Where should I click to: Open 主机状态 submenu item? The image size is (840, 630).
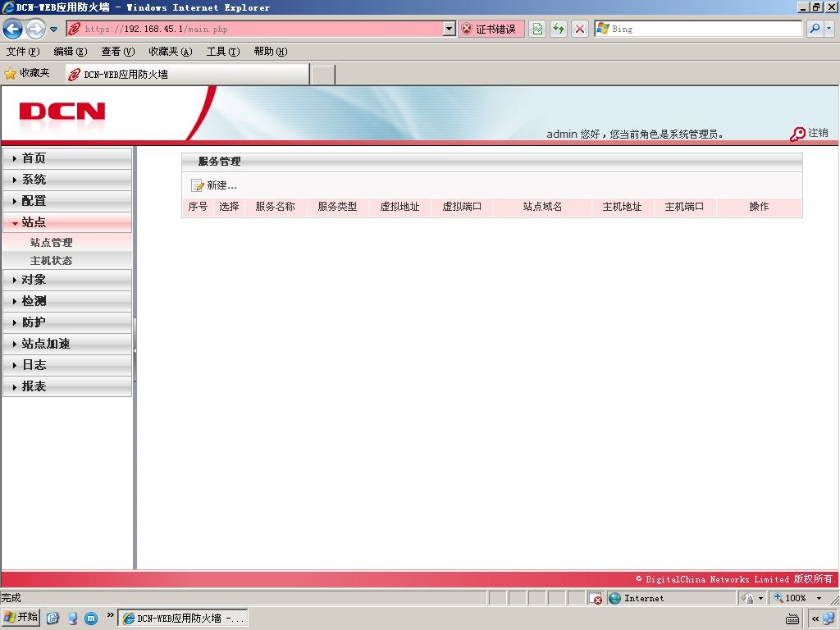(x=52, y=260)
